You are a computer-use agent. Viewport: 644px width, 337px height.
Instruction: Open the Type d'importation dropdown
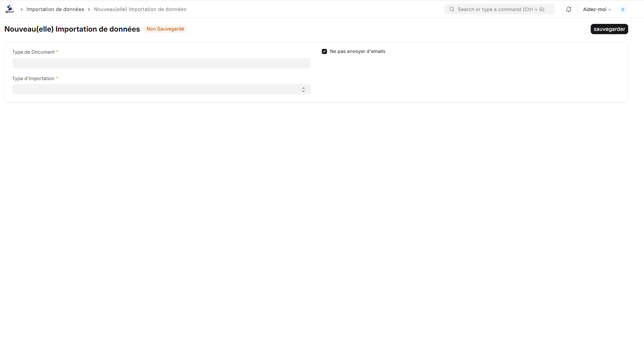click(161, 89)
